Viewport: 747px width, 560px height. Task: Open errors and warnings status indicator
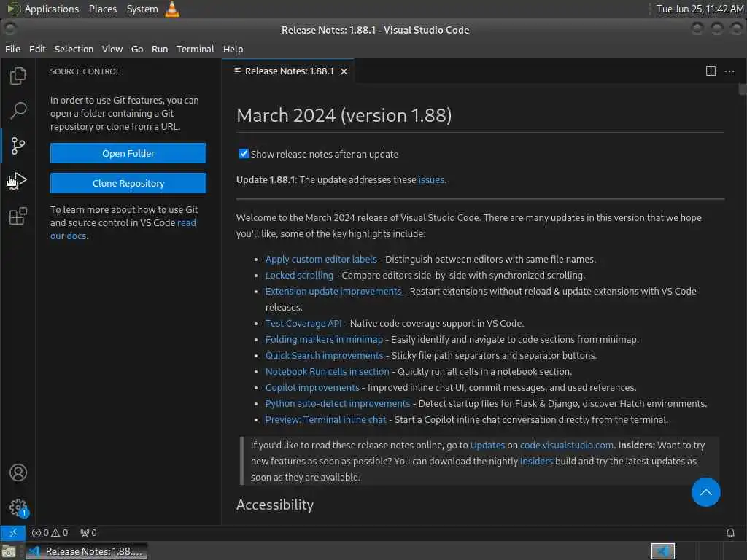50,532
